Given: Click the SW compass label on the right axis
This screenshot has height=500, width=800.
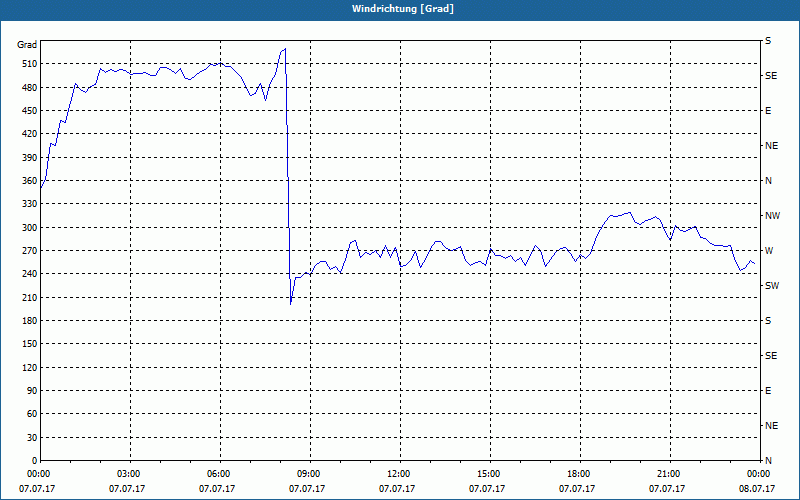Looking at the screenshot, I should [772, 286].
